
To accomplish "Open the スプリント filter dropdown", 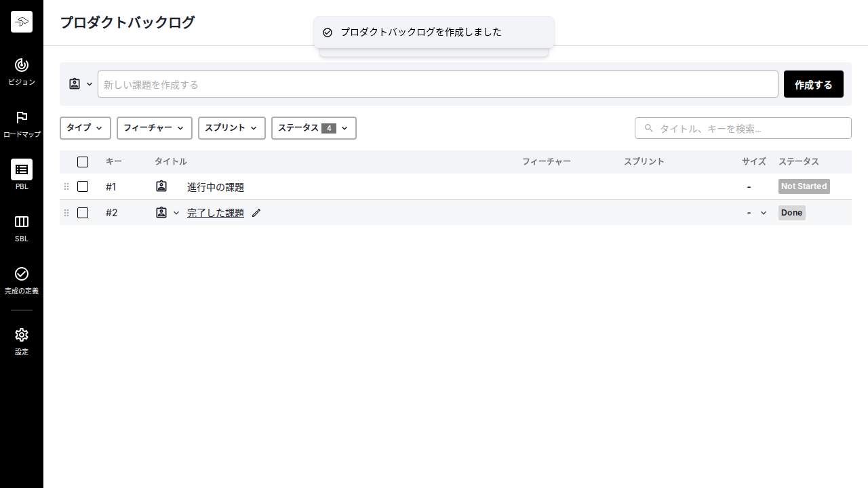I will click(232, 128).
